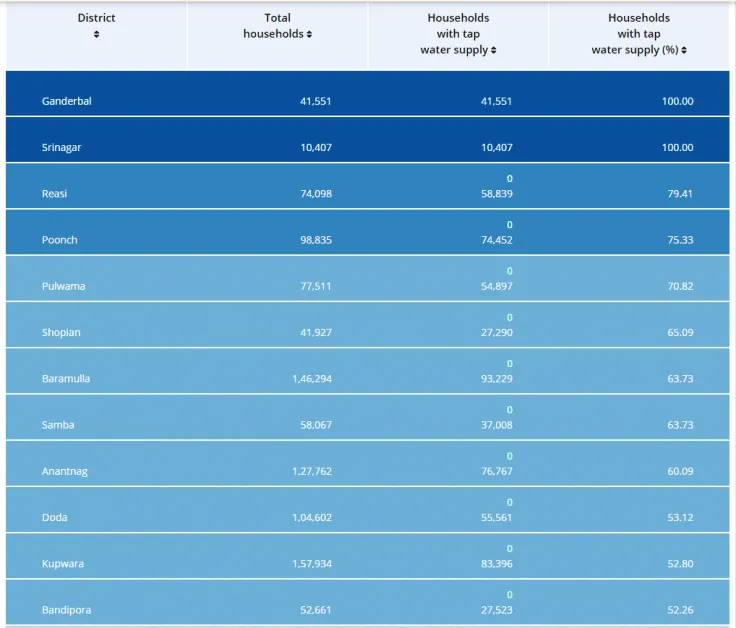Click Samba percentage value 63.73
Viewport: 736px width, 628px height.
(678, 425)
